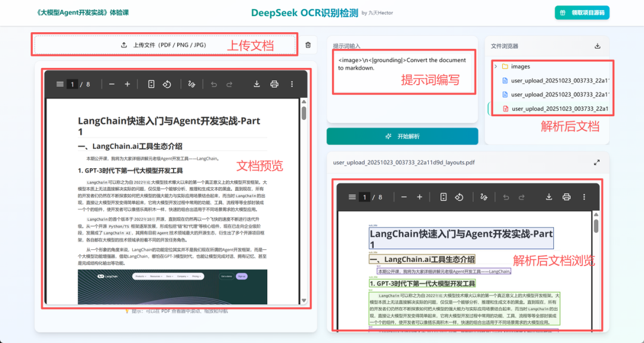Focus the 提示词输入 prompt text box

coord(403,72)
